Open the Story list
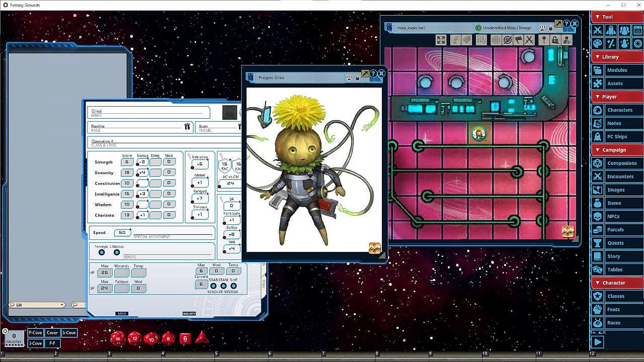 coord(617,256)
